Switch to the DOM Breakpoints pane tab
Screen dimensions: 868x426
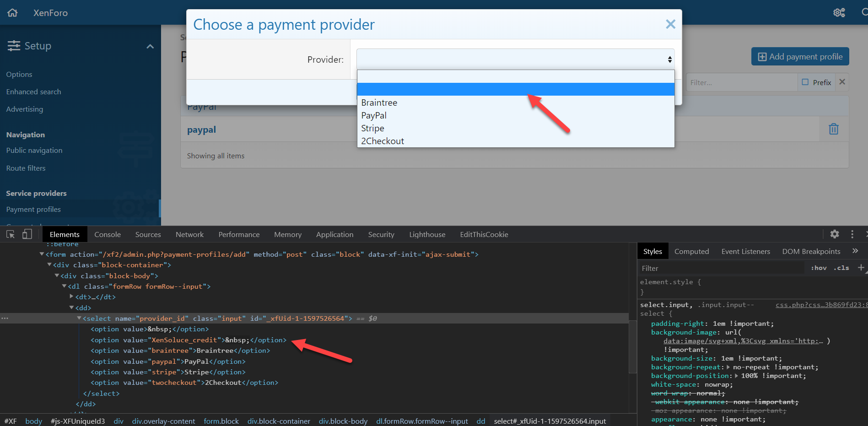click(811, 251)
